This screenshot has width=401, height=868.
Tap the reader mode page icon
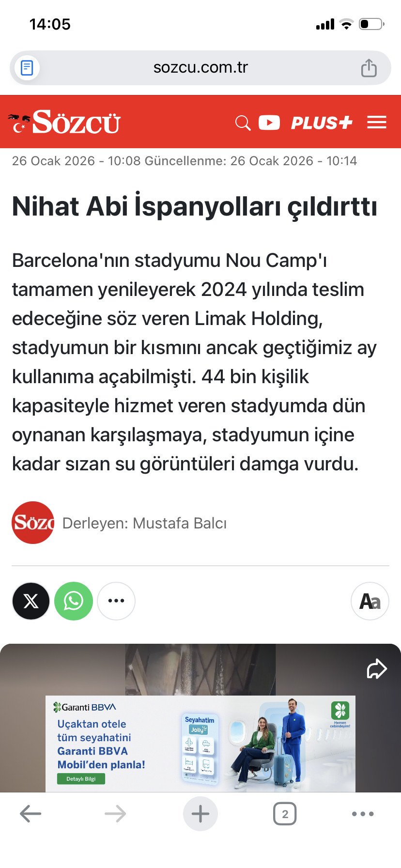27,68
